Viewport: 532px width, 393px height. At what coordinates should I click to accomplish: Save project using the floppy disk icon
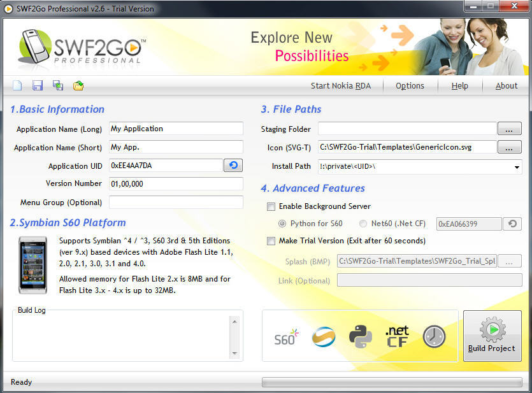38,85
